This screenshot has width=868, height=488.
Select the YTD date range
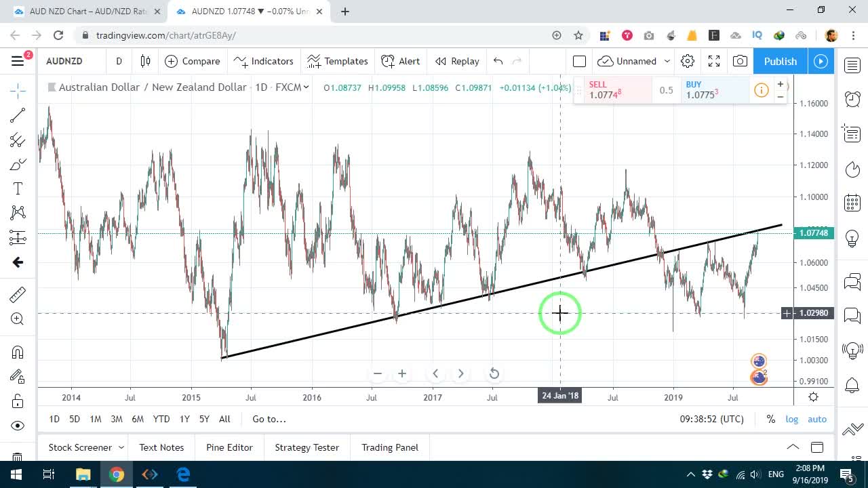click(x=161, y=419)
